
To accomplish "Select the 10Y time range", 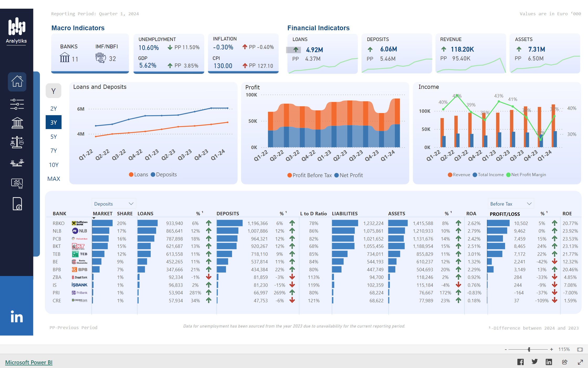I will click(x=54, y=165).
